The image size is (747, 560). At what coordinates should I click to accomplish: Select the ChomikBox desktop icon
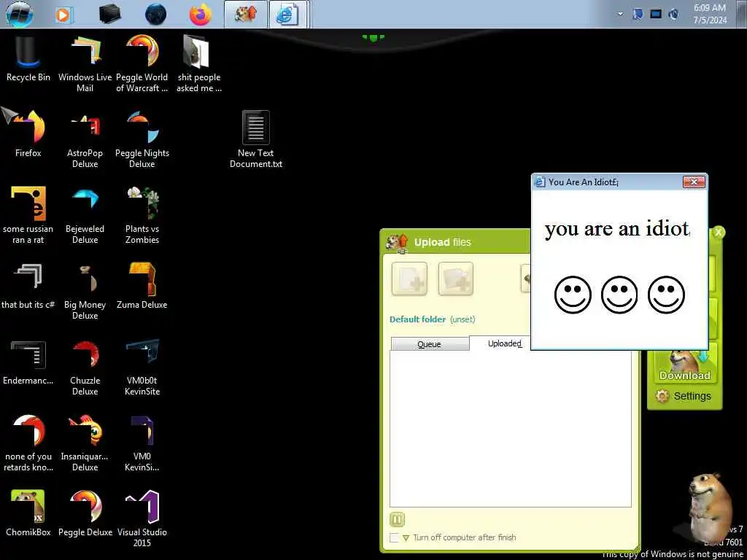(x=28, y=513)
